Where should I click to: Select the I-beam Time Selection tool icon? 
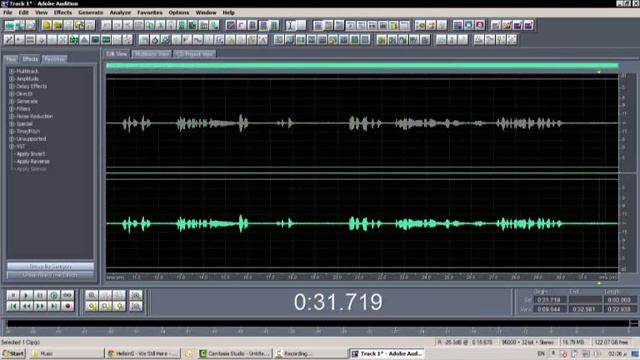click(290, 25)
